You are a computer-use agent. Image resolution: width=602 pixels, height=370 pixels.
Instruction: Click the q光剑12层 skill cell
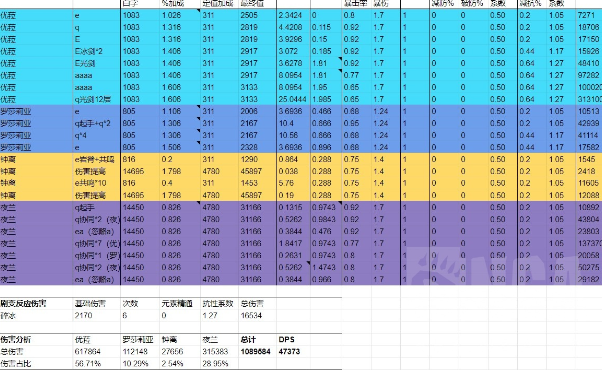(x=97, y=99)
